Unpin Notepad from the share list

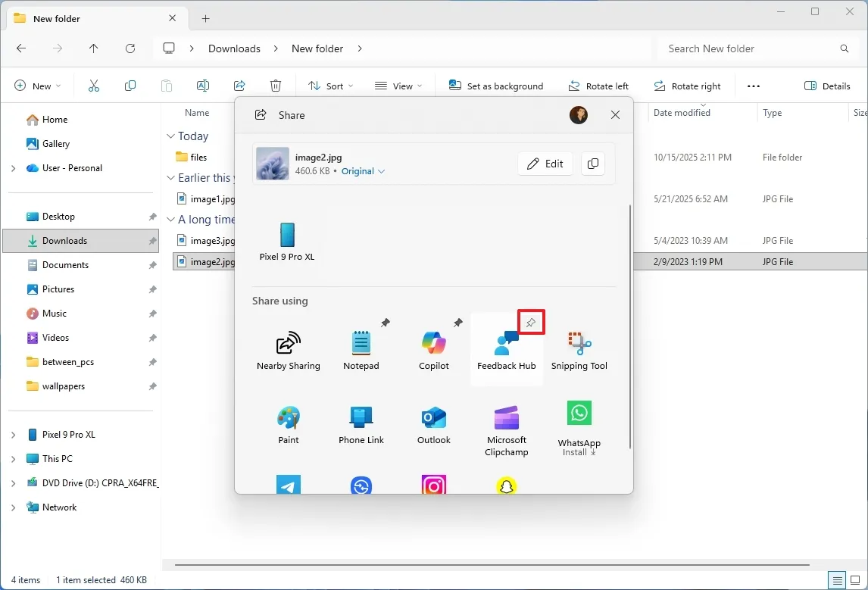[386, 322]
